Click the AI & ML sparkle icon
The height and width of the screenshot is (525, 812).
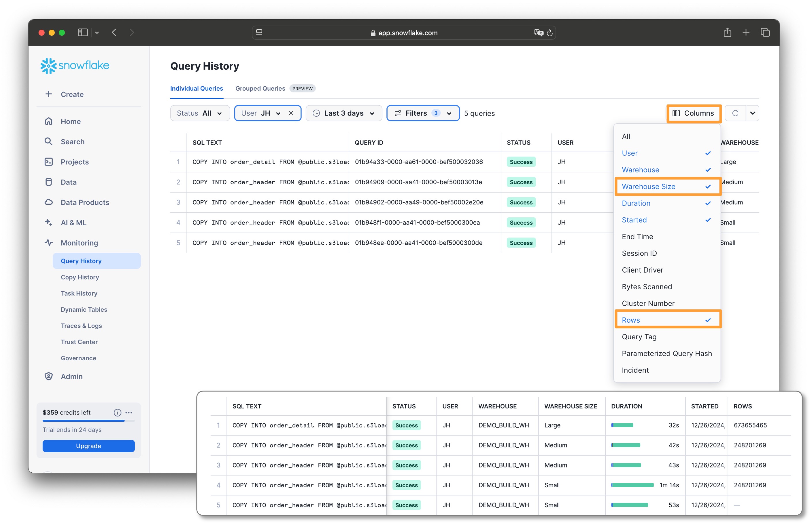48,222
